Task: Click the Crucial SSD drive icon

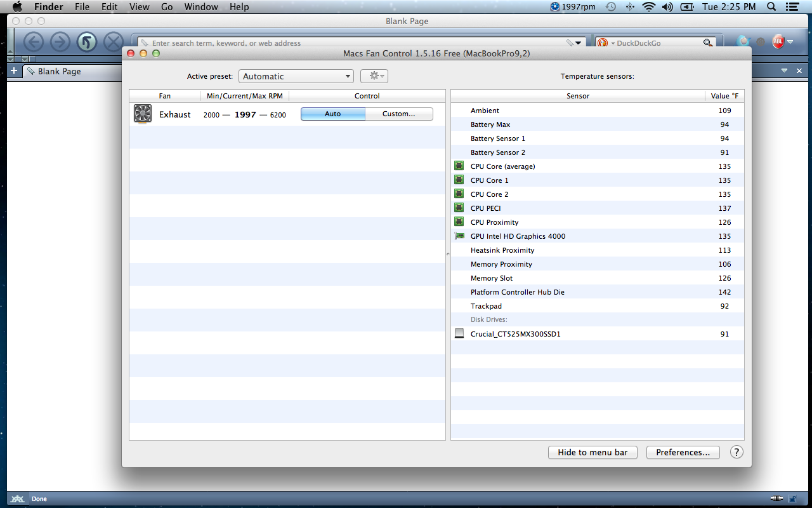Action: click(459, 333)
